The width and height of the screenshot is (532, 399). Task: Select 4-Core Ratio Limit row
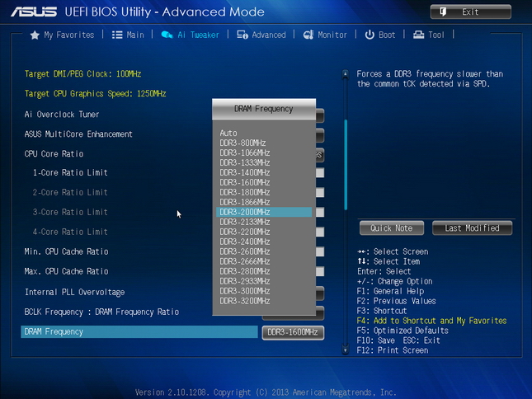70,232
